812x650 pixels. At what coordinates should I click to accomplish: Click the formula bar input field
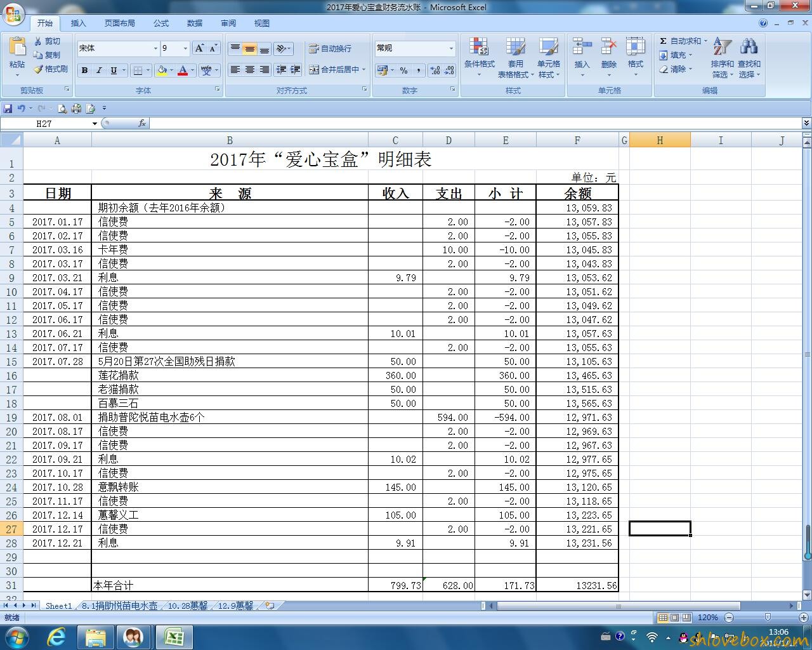(x=476, y=123)
